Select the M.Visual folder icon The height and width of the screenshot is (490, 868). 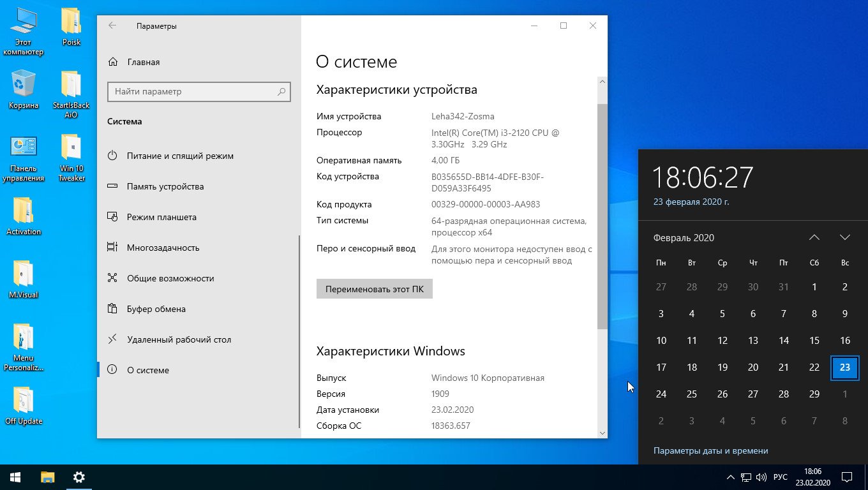coord(24,279)
